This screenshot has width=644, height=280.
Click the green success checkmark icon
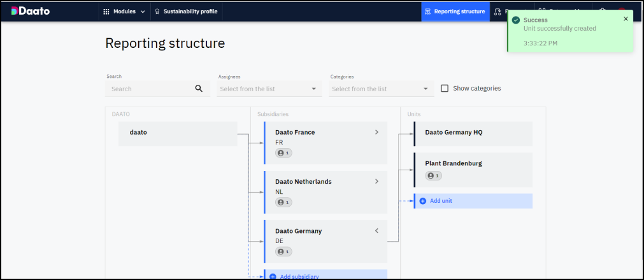pyautogui.click(x=516, y=20)
